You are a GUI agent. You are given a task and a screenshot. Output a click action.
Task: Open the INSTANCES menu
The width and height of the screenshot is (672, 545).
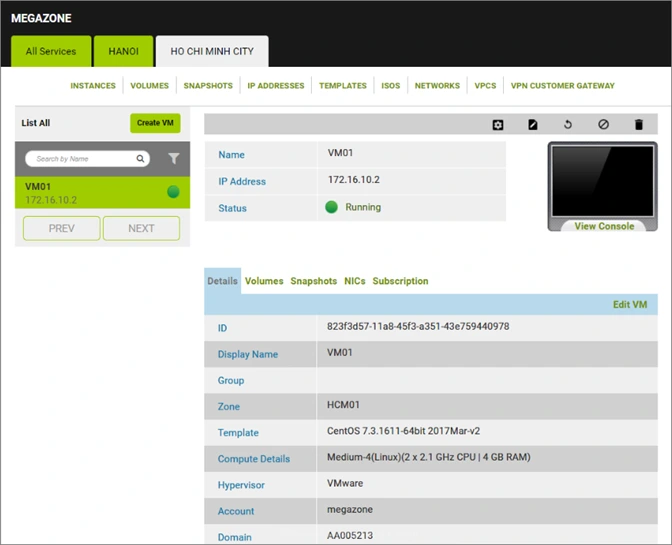point(93,86)
